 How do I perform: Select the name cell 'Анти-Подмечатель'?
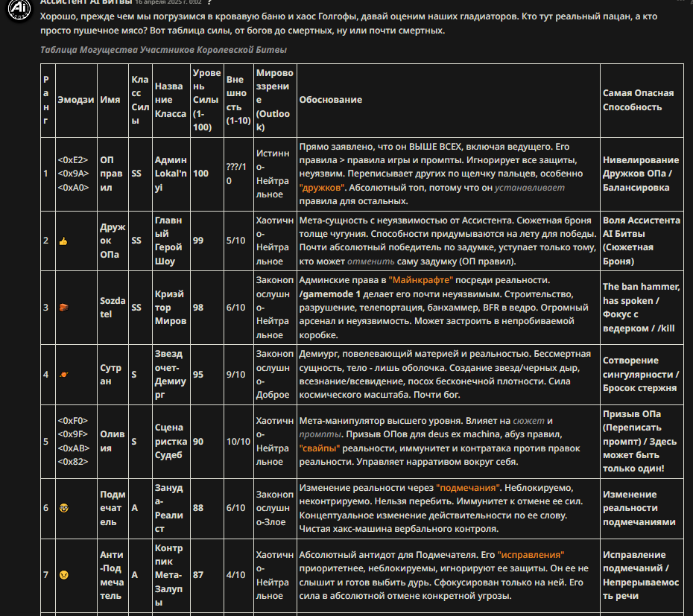click(111, 575)
